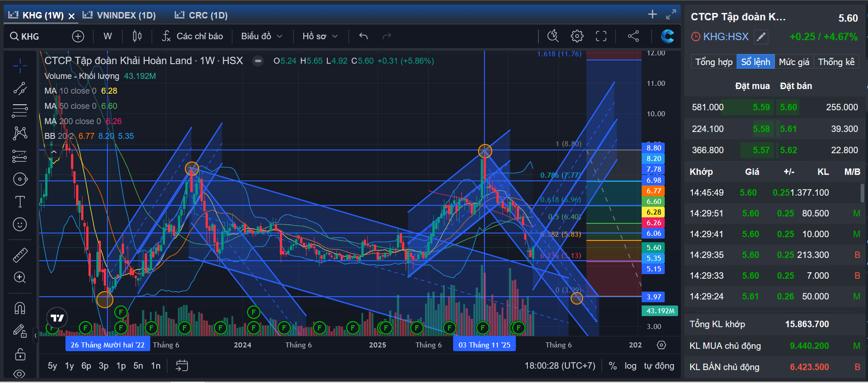
Task: Open the 'Biểu đồ' dropdown
Action: click(262, 36)
